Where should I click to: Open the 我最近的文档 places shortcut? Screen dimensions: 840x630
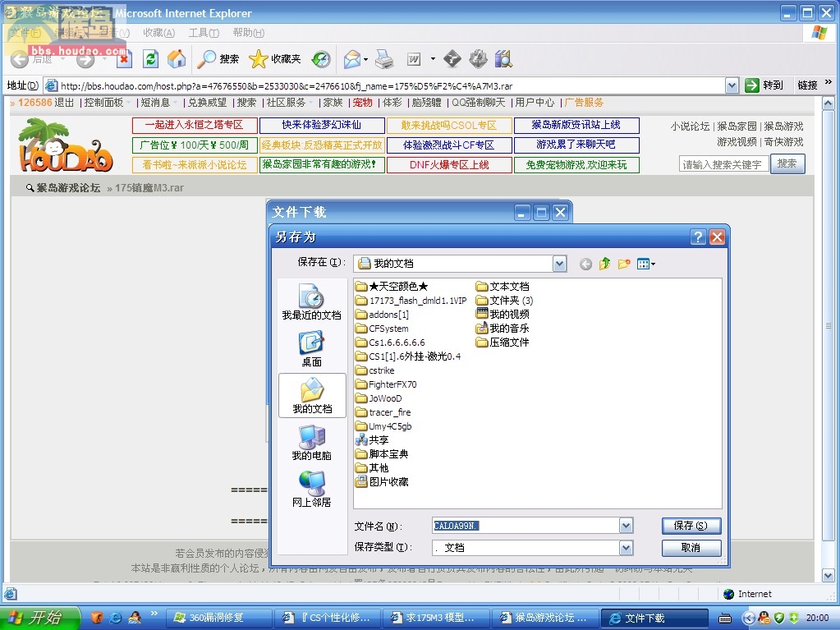[x=312, y=302]
